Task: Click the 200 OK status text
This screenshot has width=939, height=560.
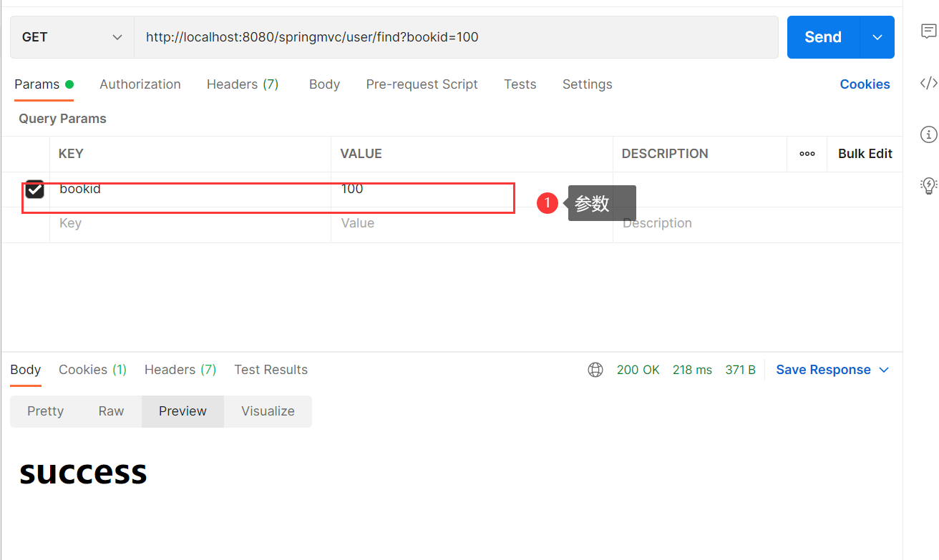Action: 638,370
